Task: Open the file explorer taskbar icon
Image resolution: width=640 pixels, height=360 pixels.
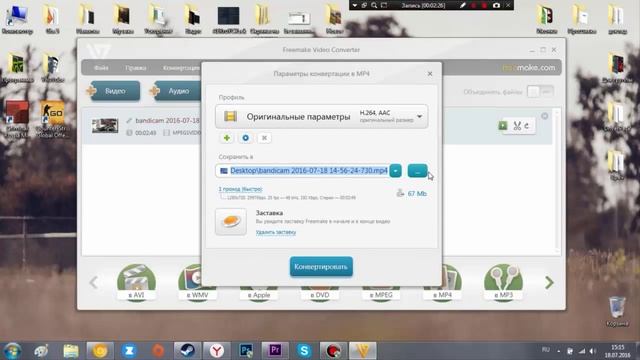Action: tap(71, 351)
